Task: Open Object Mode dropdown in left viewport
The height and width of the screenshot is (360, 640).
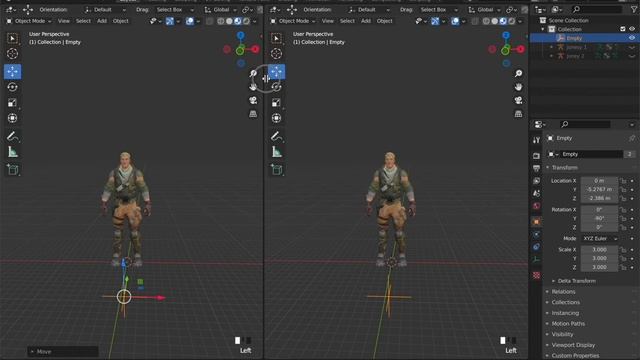Action: point(29,21)
